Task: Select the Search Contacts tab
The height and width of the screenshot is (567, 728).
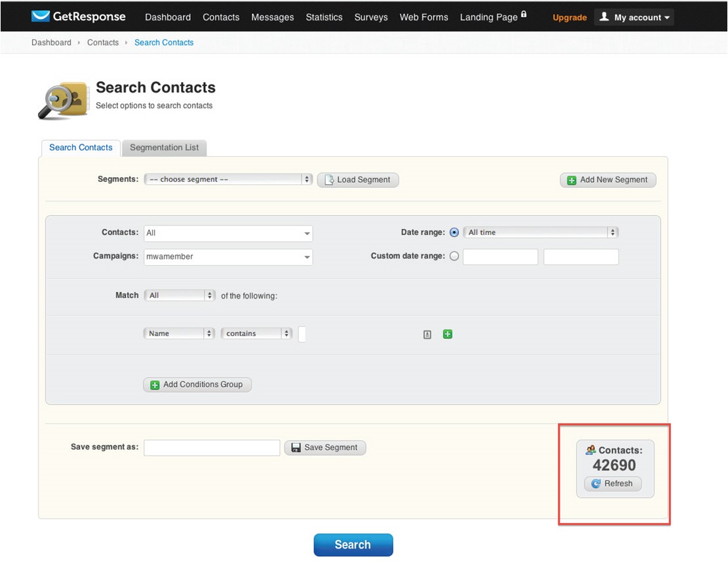Action: 81,148
